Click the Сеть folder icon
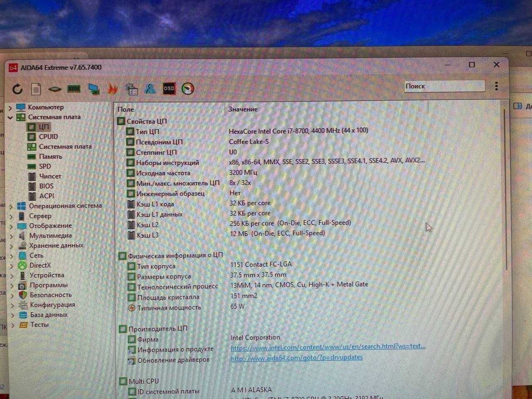 22,256
